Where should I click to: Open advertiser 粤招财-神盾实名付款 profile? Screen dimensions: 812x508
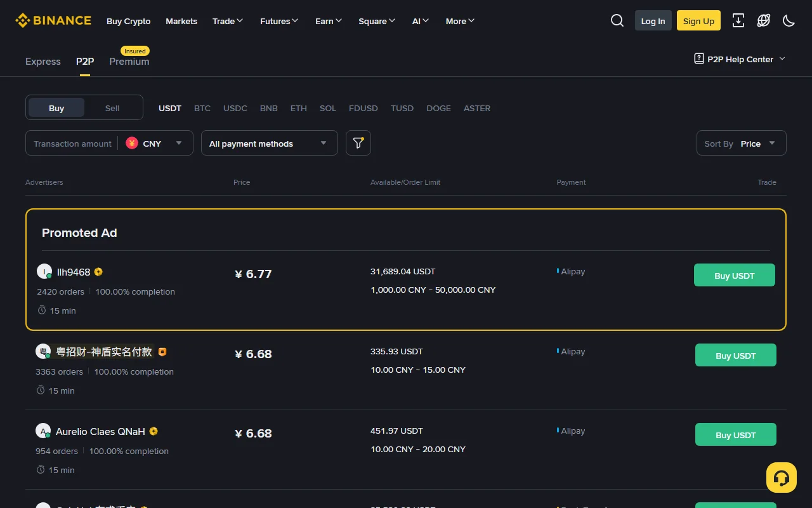pos(104,351)
